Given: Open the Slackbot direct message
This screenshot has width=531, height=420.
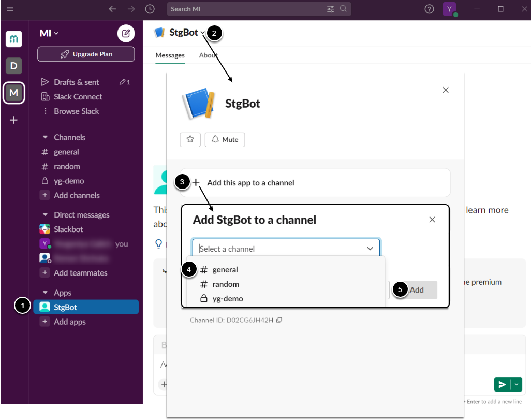Looking at the screenshot, I should pos(86,229).
